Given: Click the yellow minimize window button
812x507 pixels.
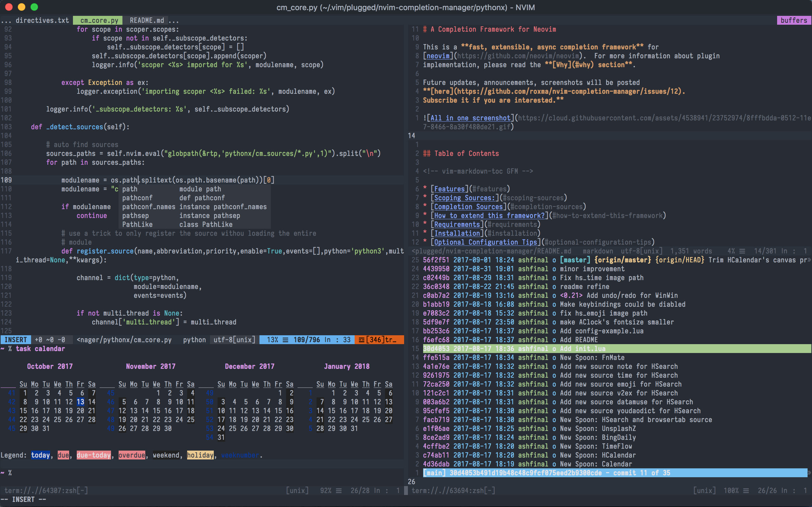Looking at the screenshot, I should coord(22,7).
